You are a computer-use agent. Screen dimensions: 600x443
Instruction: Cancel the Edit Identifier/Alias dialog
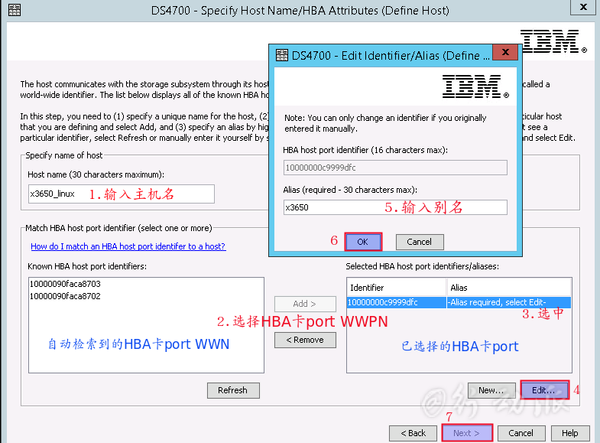tap(419, 242)
